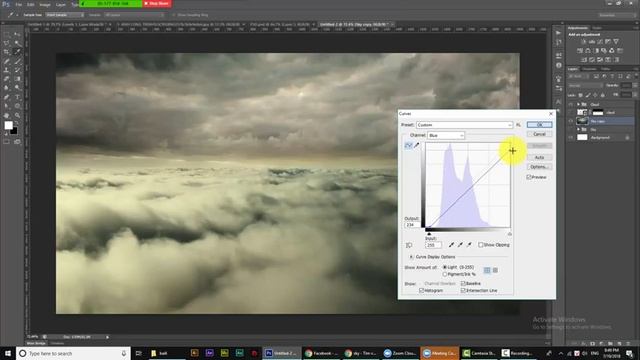Open the Preset dropdown in Curves
Viewport: 640px width, 360px height.
[464, 125]
